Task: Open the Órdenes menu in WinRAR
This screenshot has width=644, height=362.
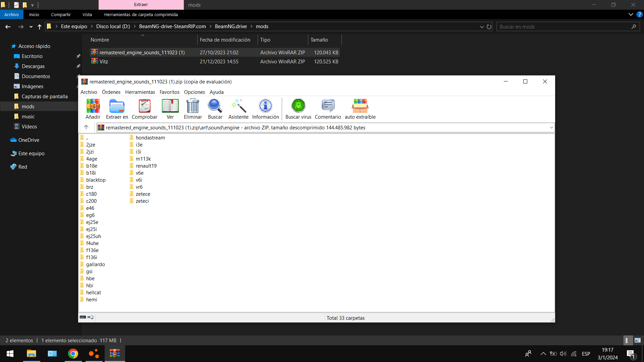Action: pos(111,92)
